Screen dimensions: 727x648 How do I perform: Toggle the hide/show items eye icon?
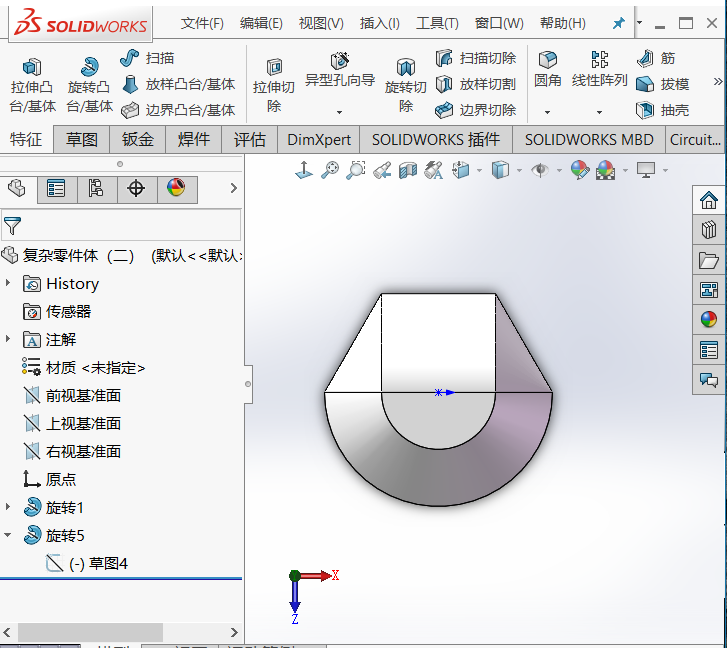[x=539, y=171]
